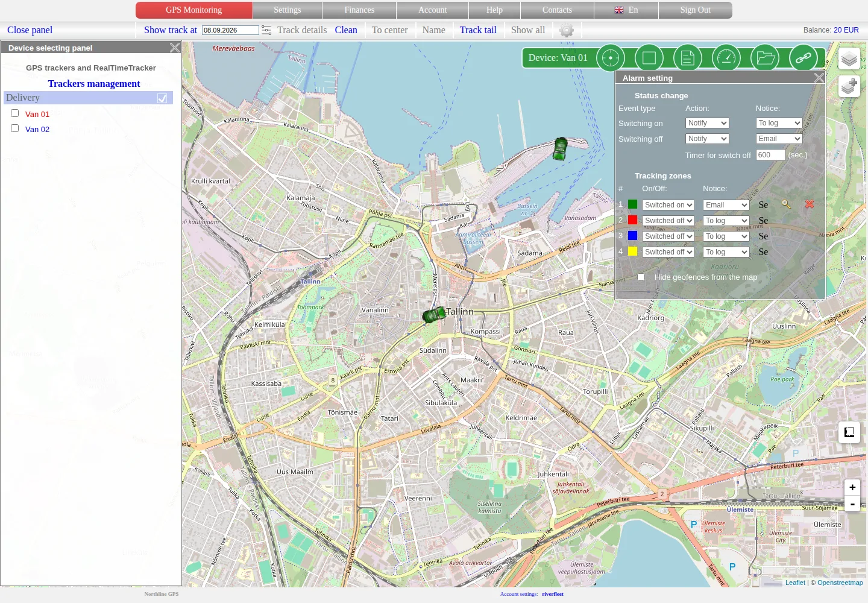Open zone 4 Switched off dropdown

[x=668, y=252]
